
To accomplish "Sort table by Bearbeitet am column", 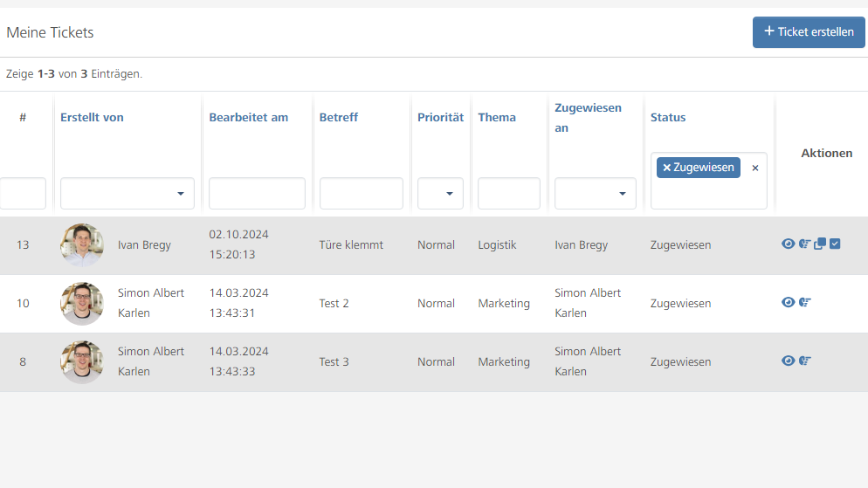I will coord(248,117).
